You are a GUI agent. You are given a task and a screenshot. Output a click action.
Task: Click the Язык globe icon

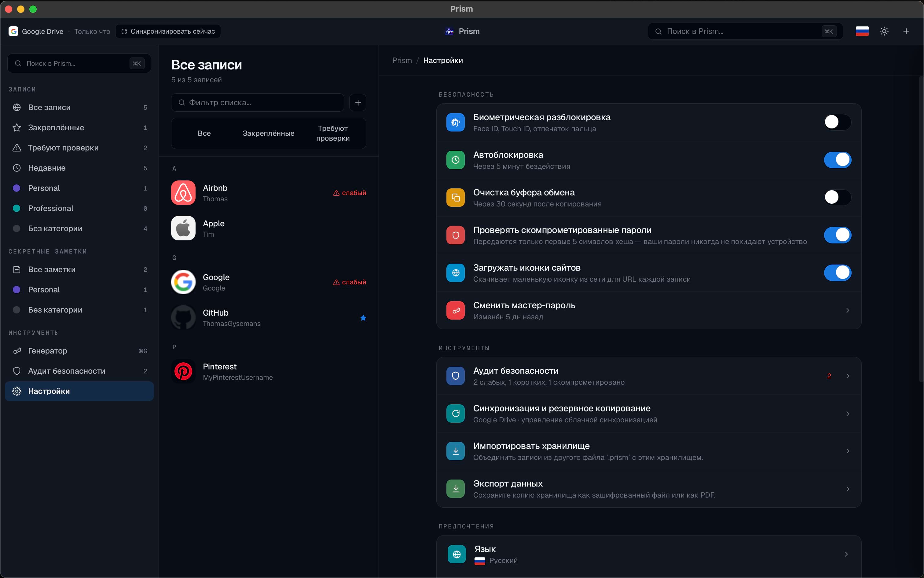(457, 554)
